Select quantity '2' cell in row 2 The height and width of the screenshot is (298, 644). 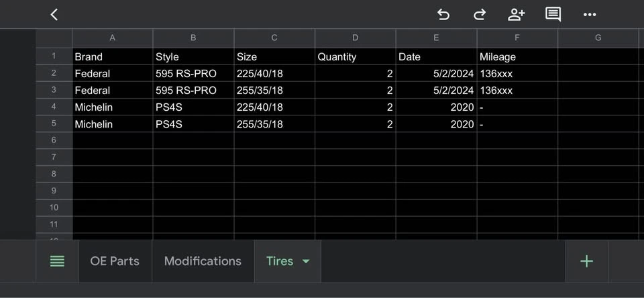(355, 74)
